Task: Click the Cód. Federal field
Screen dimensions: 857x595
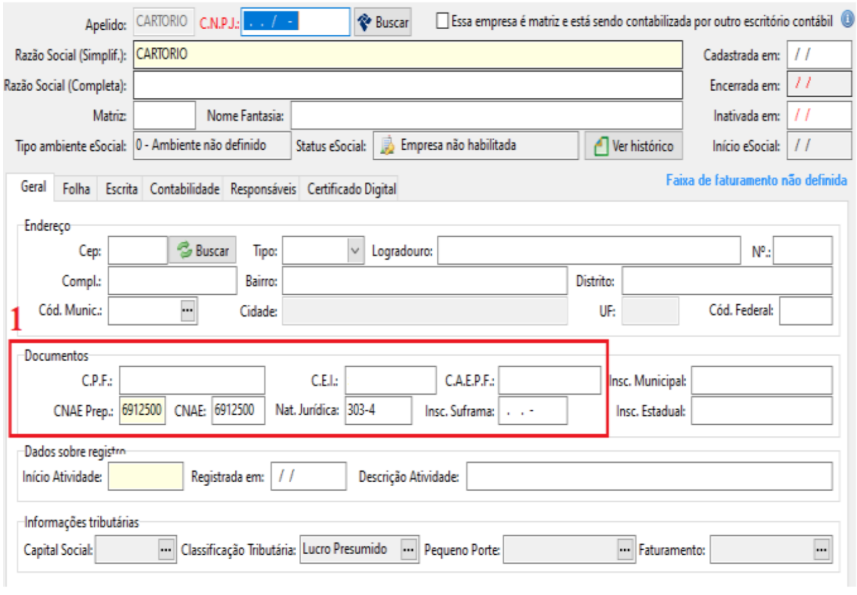Action: [x=806, y=311]
